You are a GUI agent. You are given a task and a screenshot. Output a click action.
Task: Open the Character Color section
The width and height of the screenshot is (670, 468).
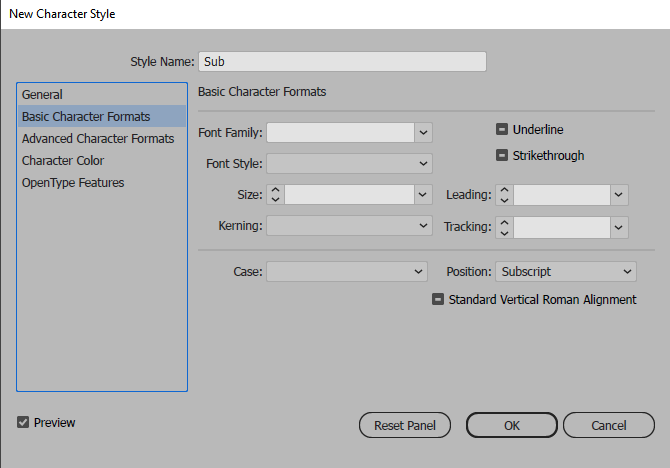63,161
